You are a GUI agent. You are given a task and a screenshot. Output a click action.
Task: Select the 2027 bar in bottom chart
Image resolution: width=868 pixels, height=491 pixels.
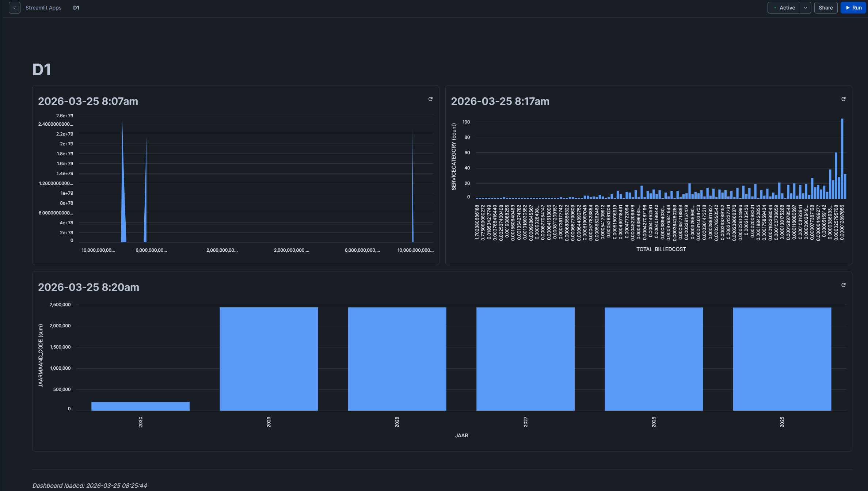point(525,359)
